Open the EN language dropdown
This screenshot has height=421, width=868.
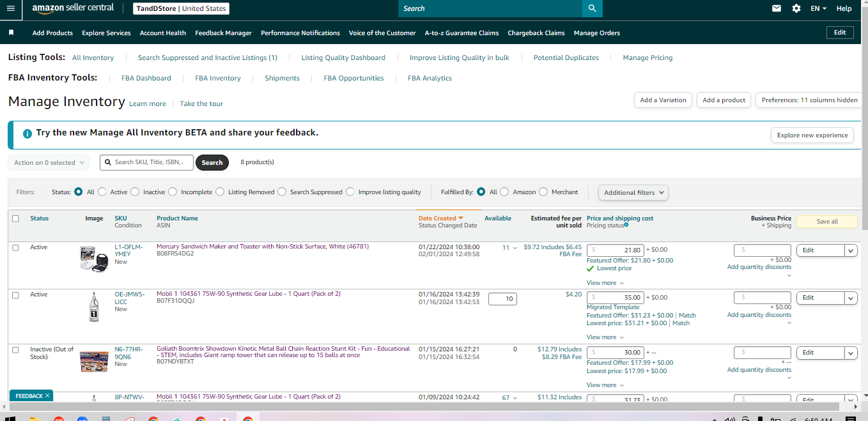[x=819, y=8]
